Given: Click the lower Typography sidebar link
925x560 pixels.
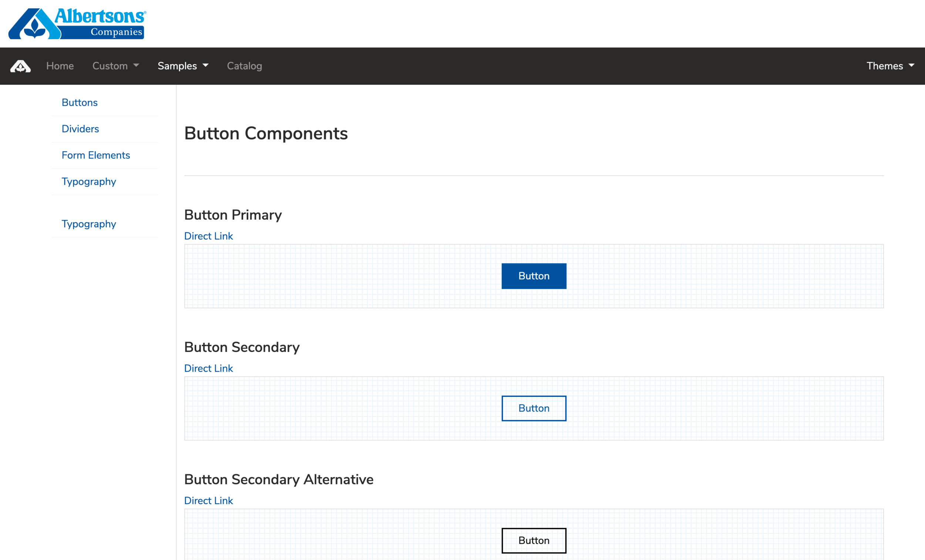Looking at the screenshot, I should click(88, 224).
